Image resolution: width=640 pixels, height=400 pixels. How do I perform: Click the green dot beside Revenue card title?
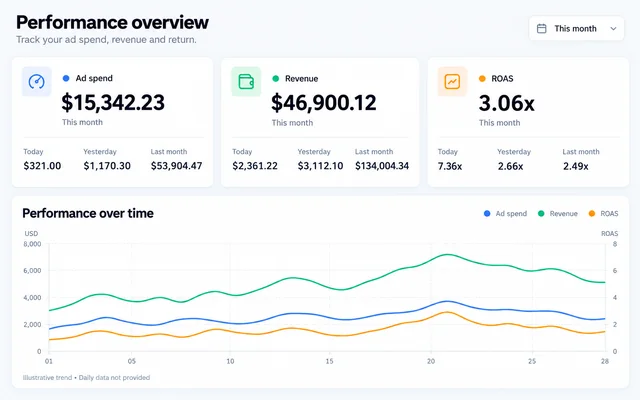276,78
